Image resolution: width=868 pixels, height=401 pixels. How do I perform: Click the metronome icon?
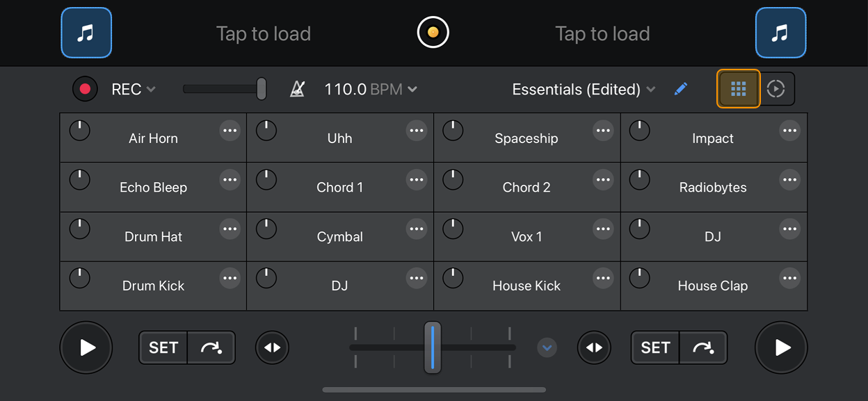pyautogui.click(x=297, y=89)
